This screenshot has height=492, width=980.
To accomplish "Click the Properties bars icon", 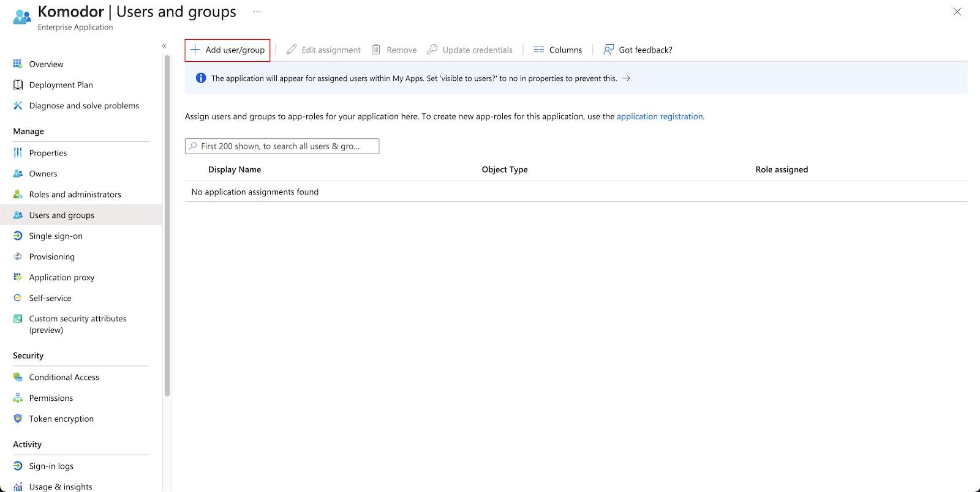I will (18, 152).
